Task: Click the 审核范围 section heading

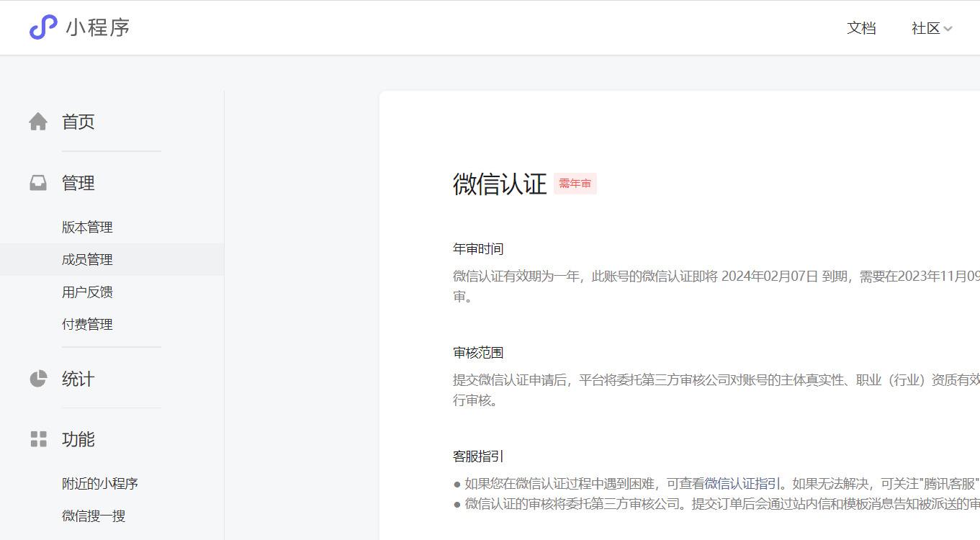Action: [x=478, y=353]
